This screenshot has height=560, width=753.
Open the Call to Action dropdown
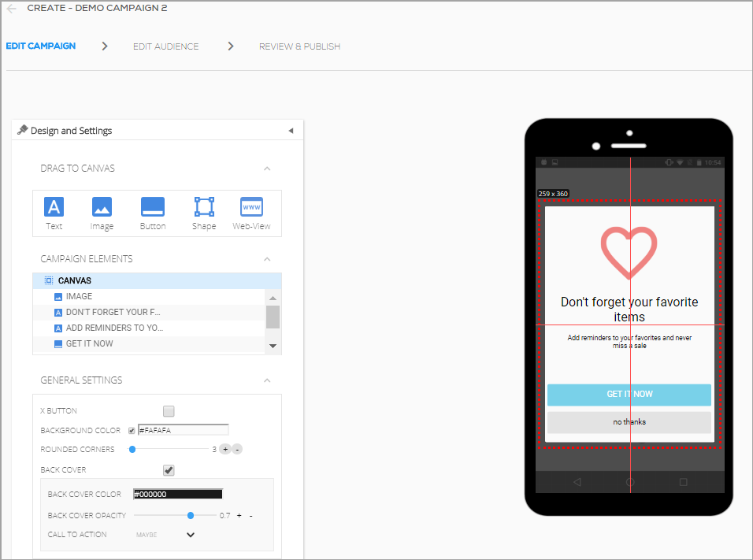[x=191, y=535]
